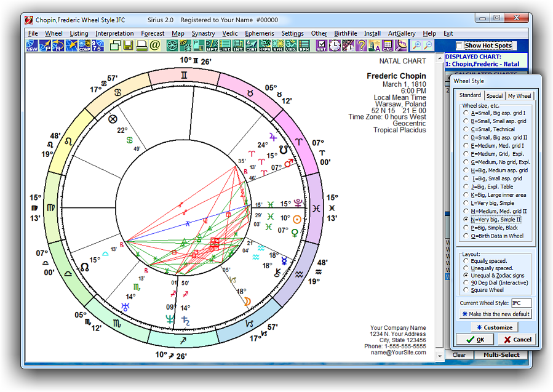553x392 pixels.
Task: Select A=Small, Big asp. grid I option
Action: coord(496,113)
